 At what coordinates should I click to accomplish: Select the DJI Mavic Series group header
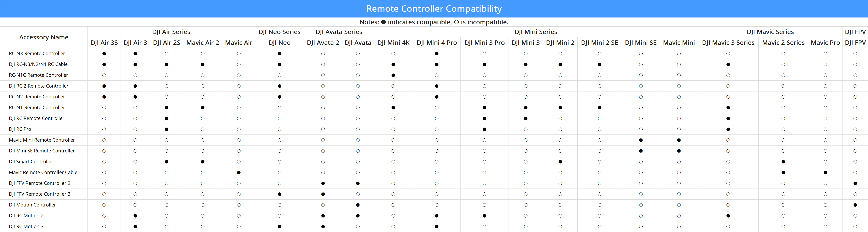pos(770,32)
